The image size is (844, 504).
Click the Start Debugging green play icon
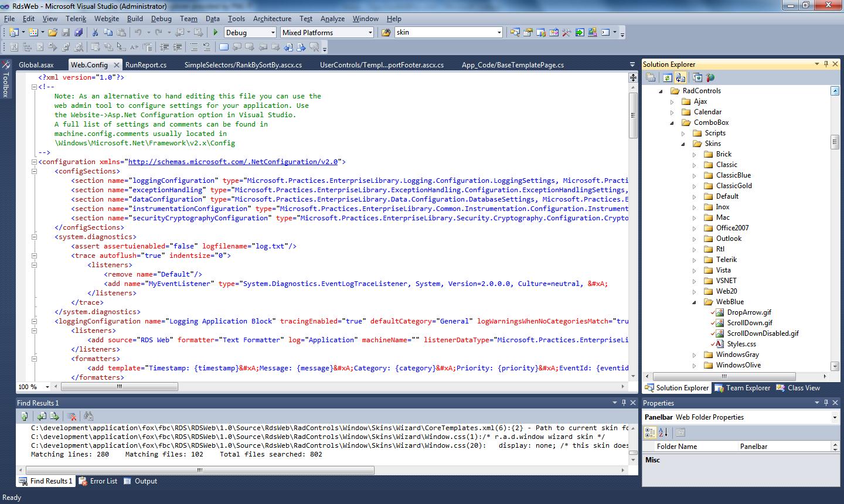216,33
